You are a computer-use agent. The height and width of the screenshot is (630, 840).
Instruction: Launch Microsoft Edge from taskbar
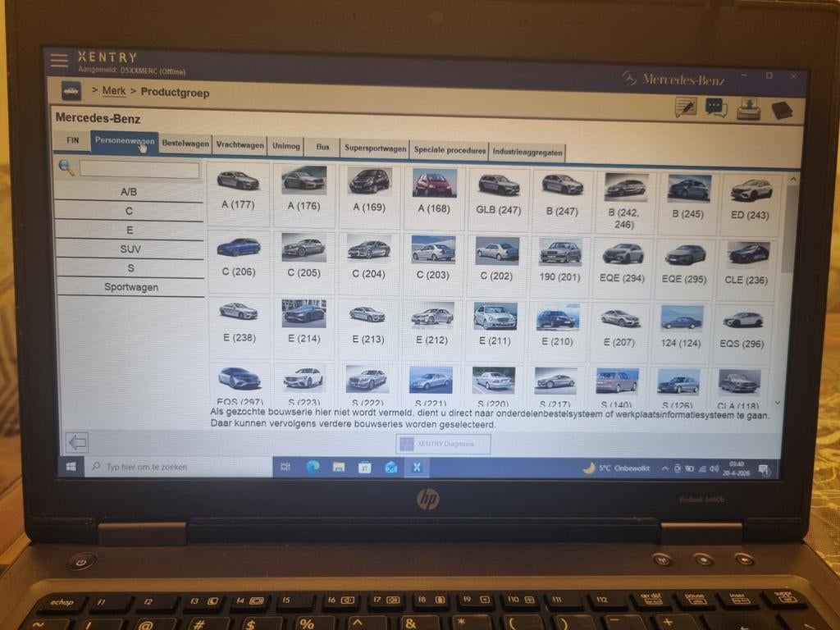coord(313,467)
